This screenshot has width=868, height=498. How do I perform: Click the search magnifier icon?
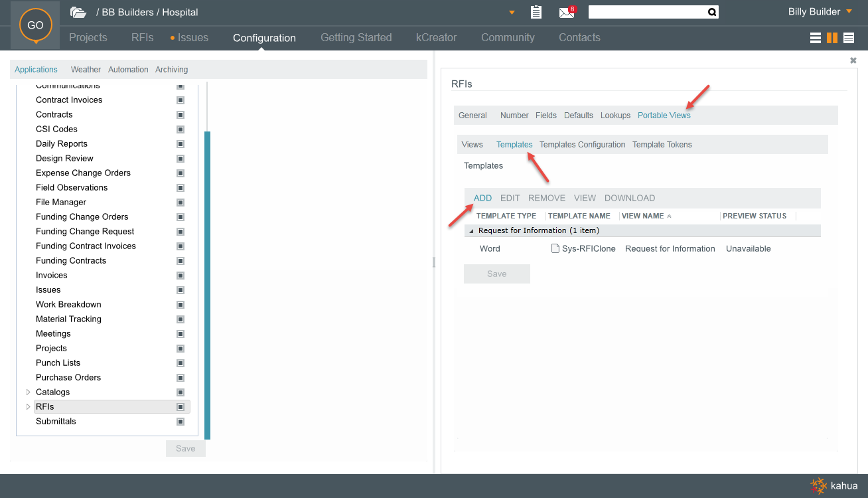pyautogui.click(x=711, y=12)
